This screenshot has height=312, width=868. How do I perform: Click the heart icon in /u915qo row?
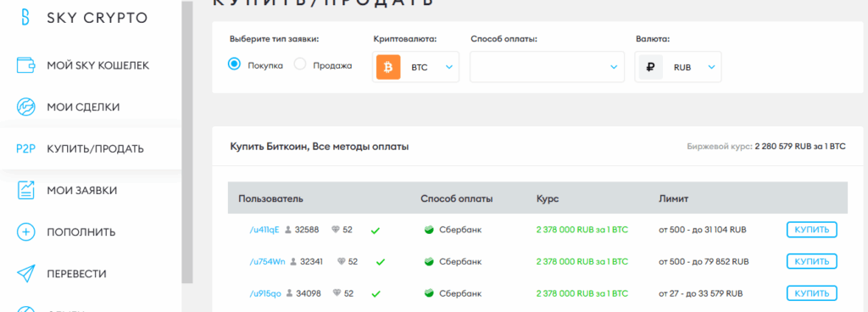(x=337, y=293)
